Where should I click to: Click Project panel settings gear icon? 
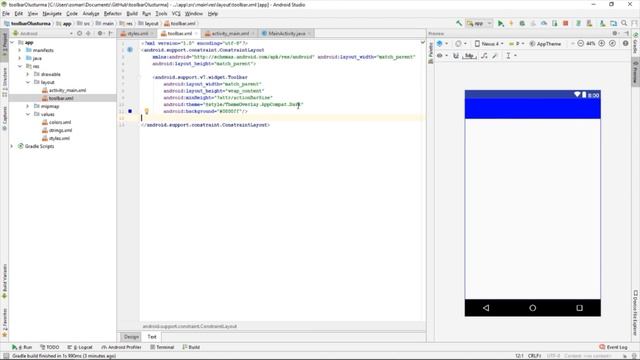100,33
